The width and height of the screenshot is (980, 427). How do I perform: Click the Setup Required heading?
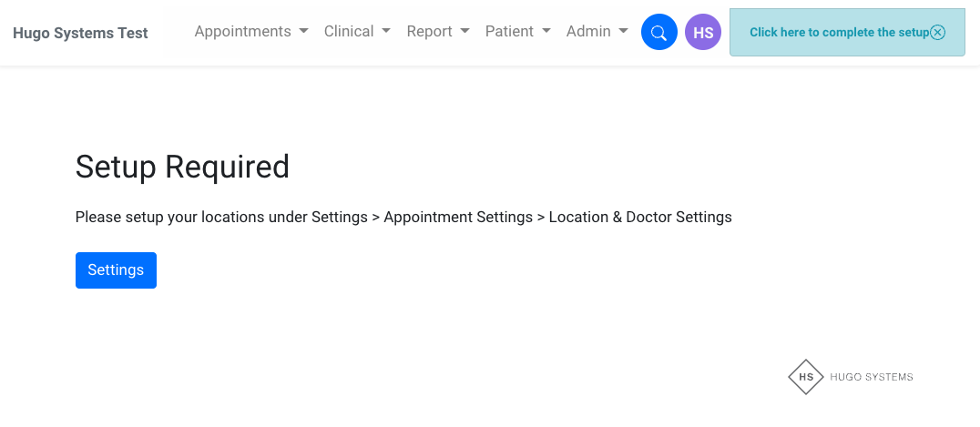click(182, 167)
